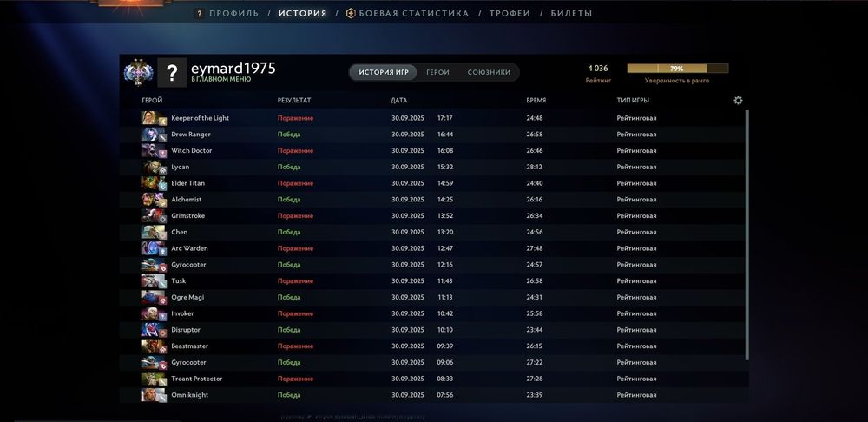Click the Treant Protector hero name
The height and width of the screenshot is (422, 868).
coord(196,379)
